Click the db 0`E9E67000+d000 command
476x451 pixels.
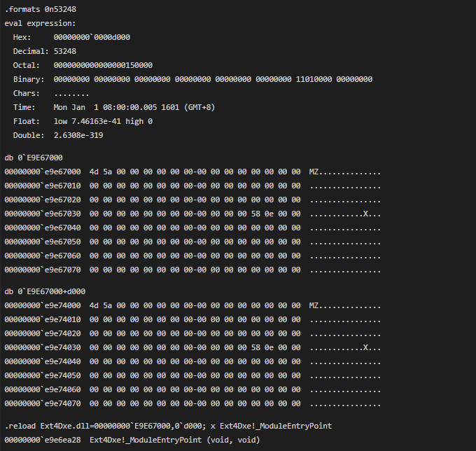(45, 291)
